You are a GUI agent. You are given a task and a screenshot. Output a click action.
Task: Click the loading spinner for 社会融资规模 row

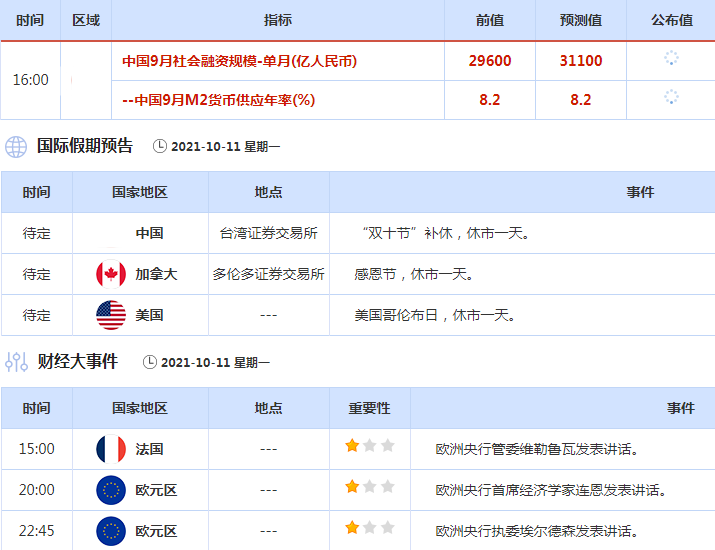coord(671,59)
